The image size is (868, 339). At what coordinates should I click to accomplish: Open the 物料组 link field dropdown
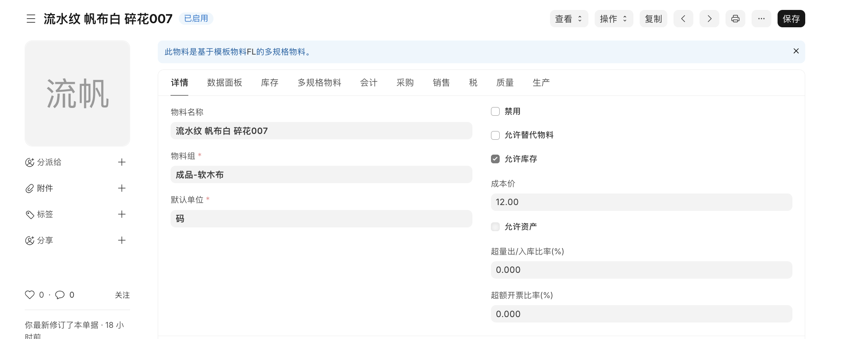(321, 175)
